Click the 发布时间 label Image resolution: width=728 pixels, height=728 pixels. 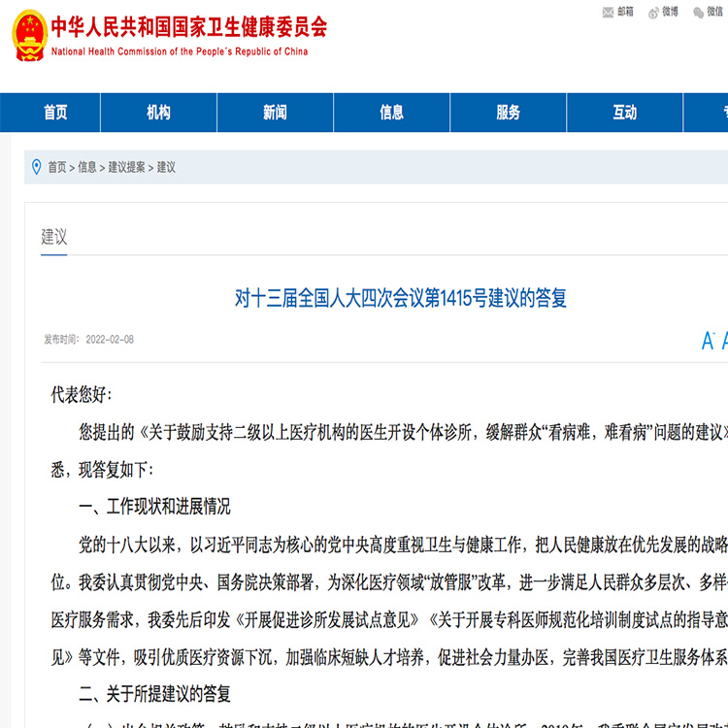(61, 340)
